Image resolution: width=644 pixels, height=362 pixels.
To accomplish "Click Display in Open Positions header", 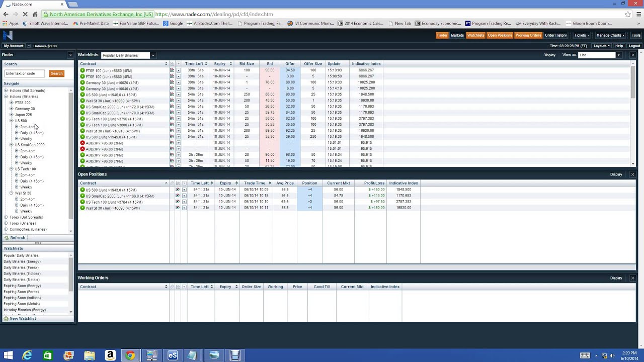I will point(616,174).
